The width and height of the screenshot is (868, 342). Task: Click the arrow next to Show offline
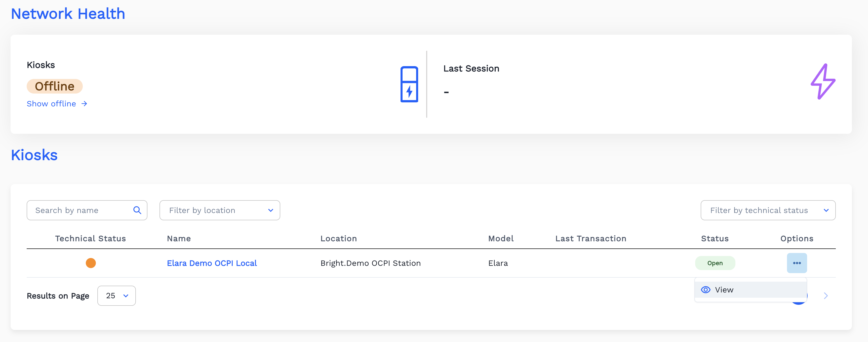(x=84, y=104)
